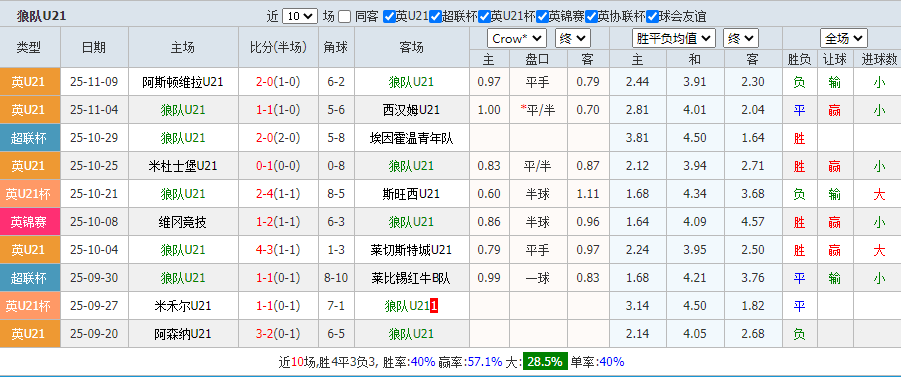901x377 pixels.
Task: Click the 3-2(0-1) score against 阿森纳U21
Action: [x=278, y=334]
